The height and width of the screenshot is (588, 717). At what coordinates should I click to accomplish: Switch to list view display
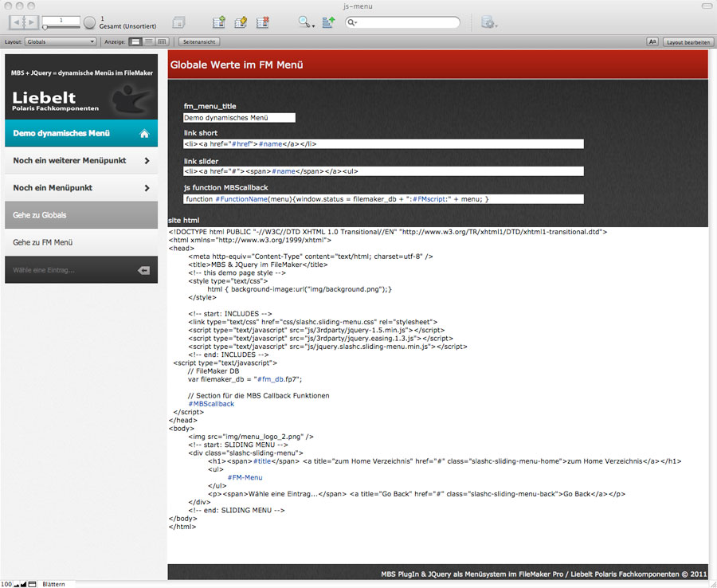[149, 41]
